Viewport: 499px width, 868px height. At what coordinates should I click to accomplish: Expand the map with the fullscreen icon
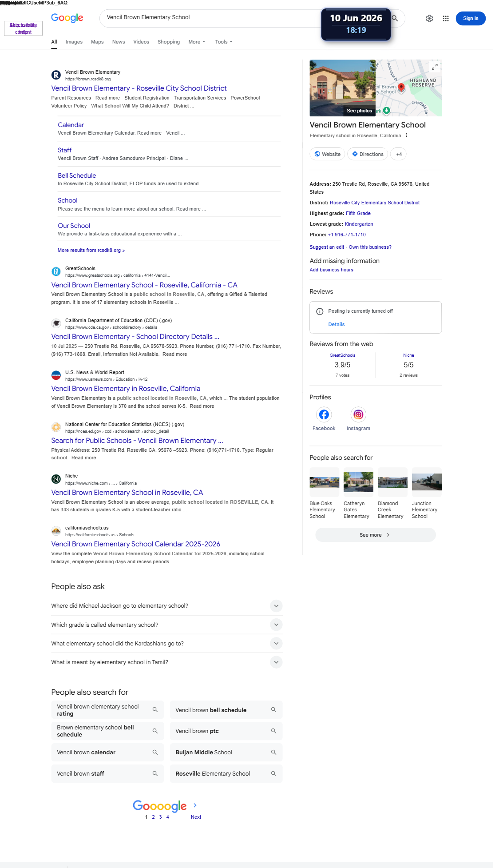point(435,67)
